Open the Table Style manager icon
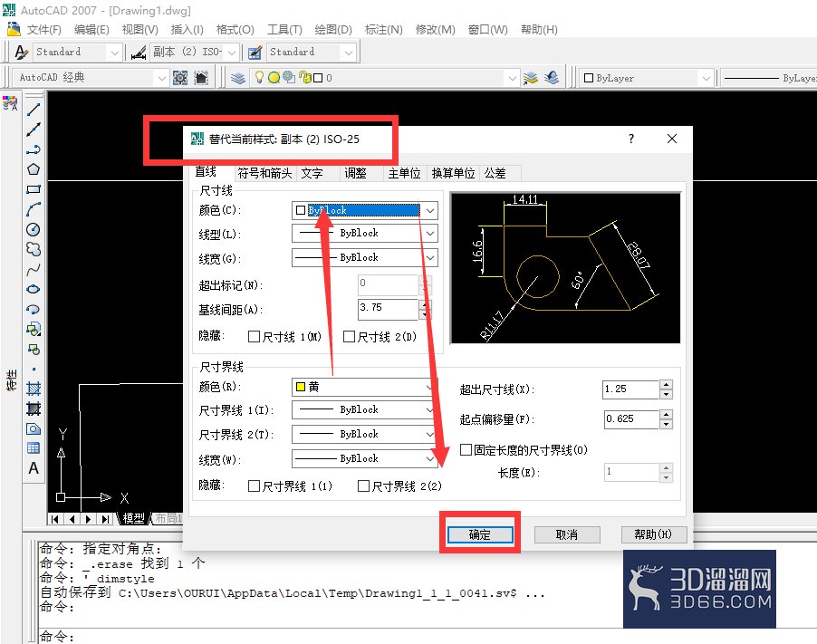This screenshot has height=644, width=817. [255, 53]
